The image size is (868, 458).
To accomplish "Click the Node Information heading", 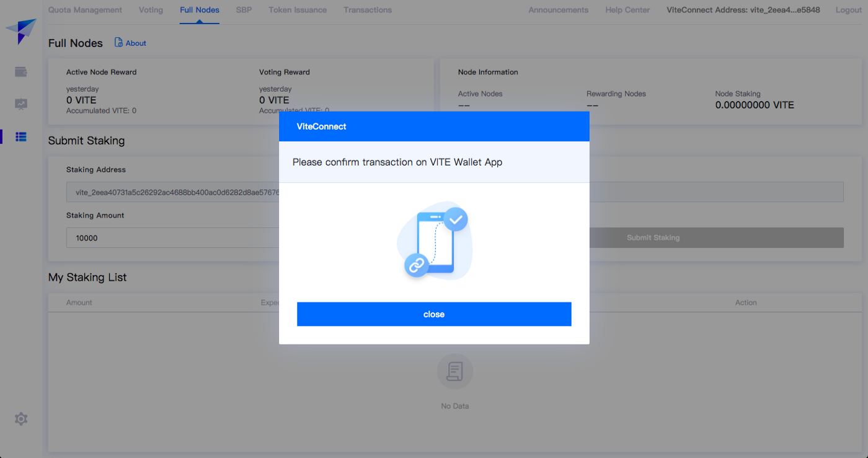I will tap(488, 72).
